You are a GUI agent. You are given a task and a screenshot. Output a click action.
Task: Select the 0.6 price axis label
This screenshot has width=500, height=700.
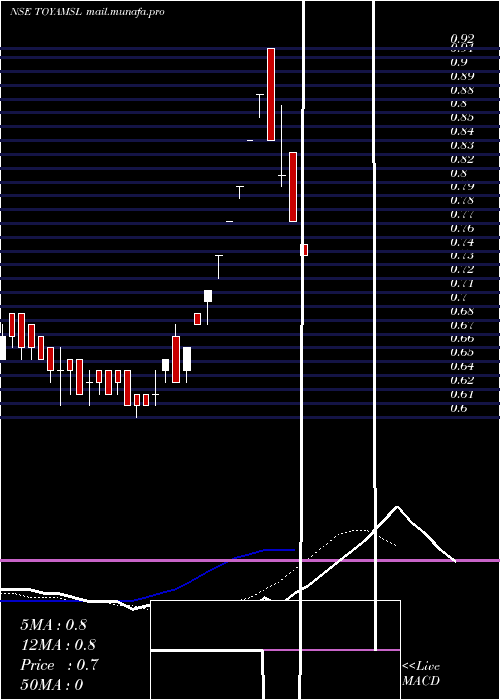tap(459, 408)
